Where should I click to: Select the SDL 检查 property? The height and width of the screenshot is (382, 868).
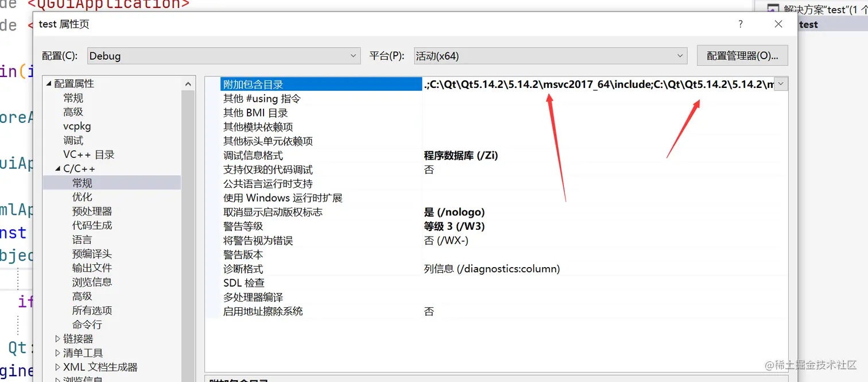pos(244,283)
